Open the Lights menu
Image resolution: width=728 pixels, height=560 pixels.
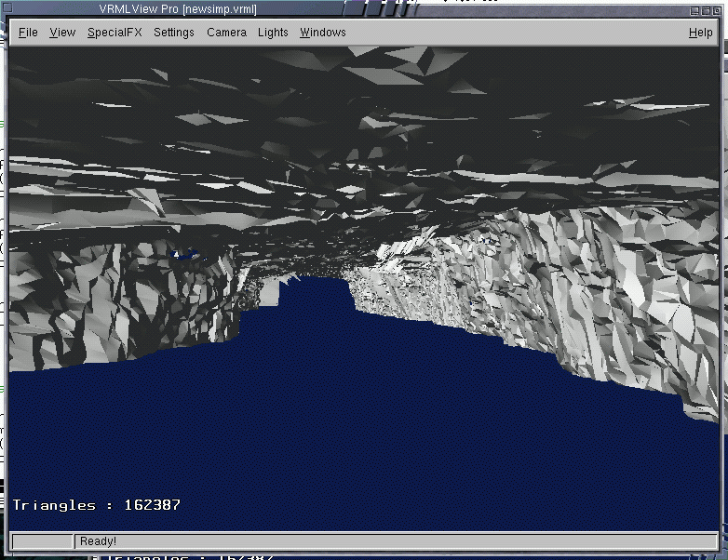tap(273, 33)
